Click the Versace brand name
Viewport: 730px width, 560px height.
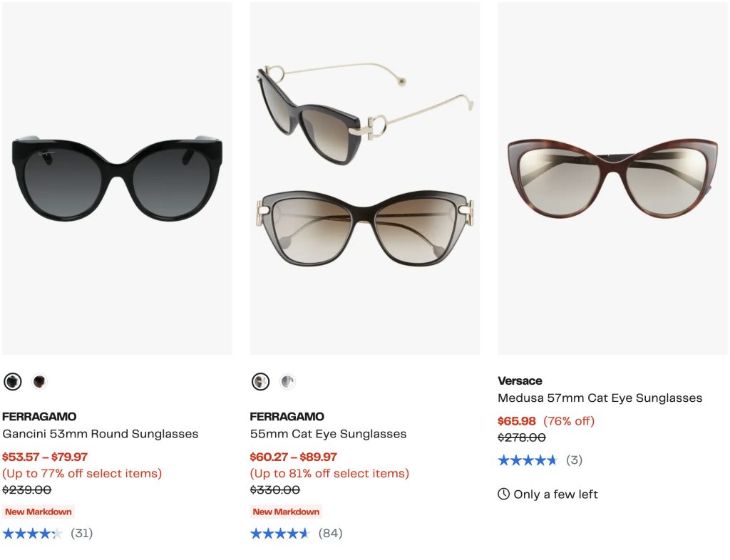coord(520,380)
